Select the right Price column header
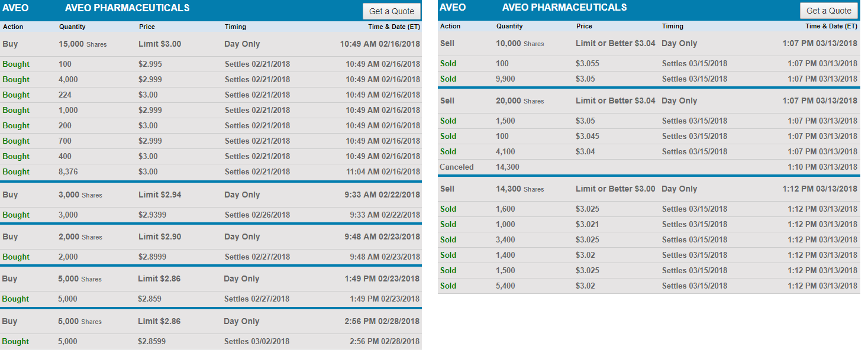This screenshot has height=353, width=868. point(584,26)
